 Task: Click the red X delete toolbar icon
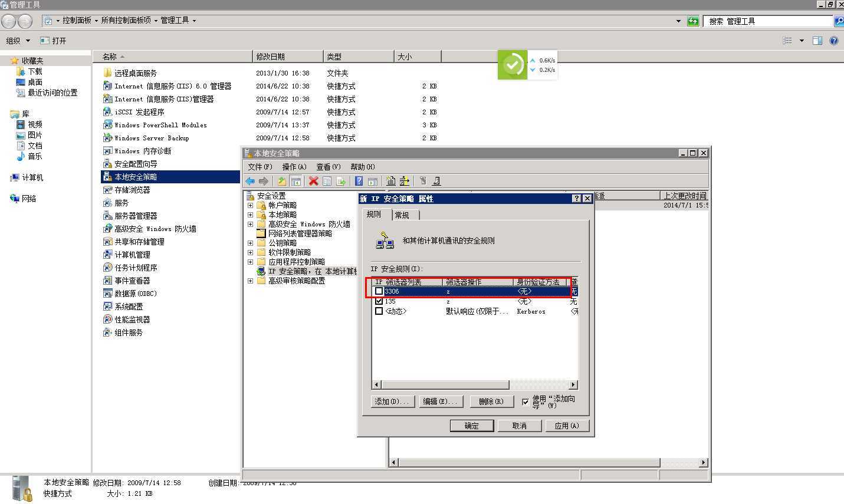coord(313,181)
